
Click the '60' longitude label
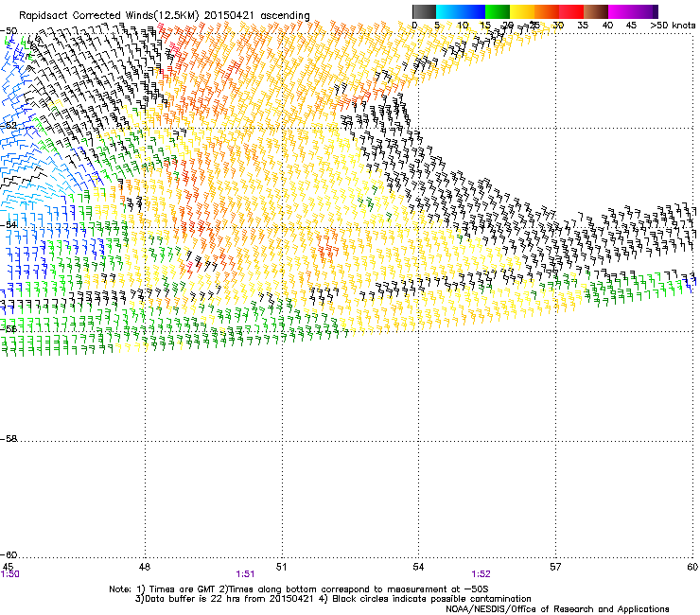(692, 567)
